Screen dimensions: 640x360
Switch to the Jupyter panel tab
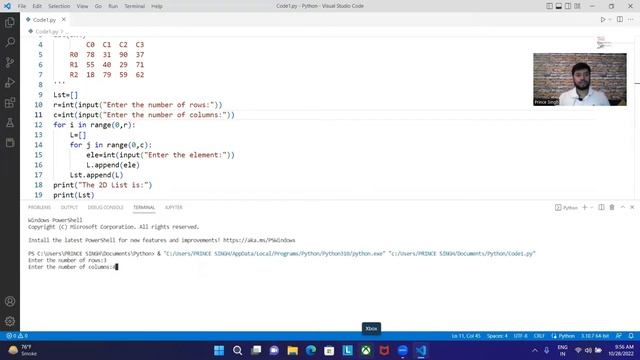tap(173, 207)
